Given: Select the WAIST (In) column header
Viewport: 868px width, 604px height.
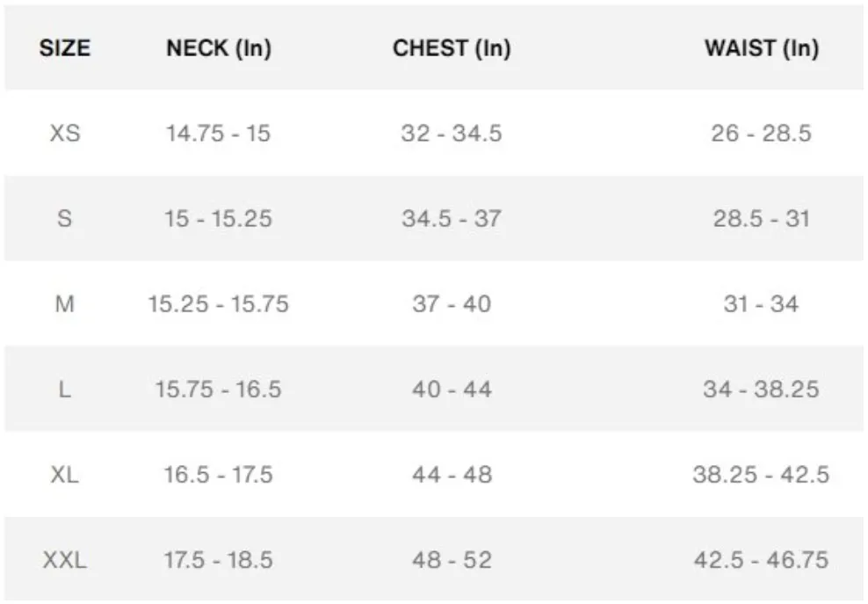Looking at the screenshot, I should 762,48.
